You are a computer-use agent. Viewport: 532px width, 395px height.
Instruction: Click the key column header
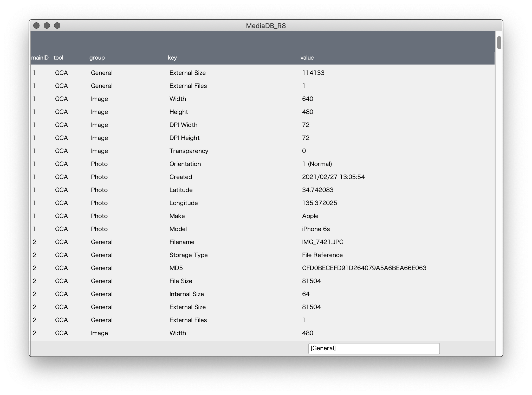[x=172, y=58]
